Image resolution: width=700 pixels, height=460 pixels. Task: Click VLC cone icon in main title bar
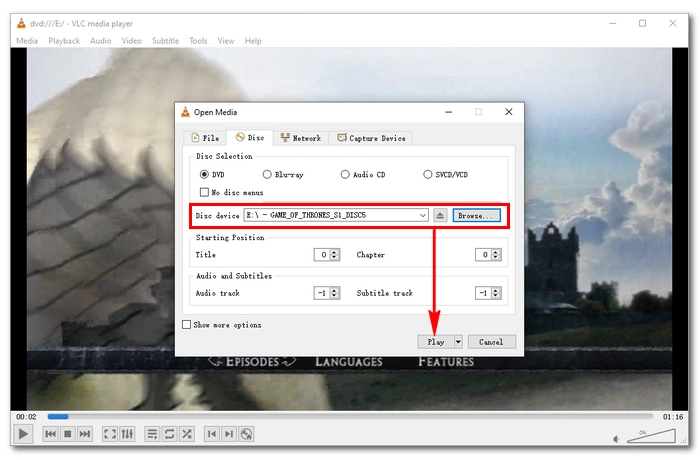pyautogui.click(x=21, y=23)
